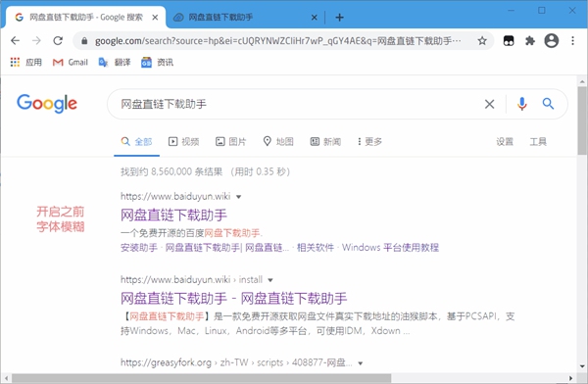The image size is (588, 384).
Task: Start voice search with the microphone icon
Action: [x=521, y=104]
